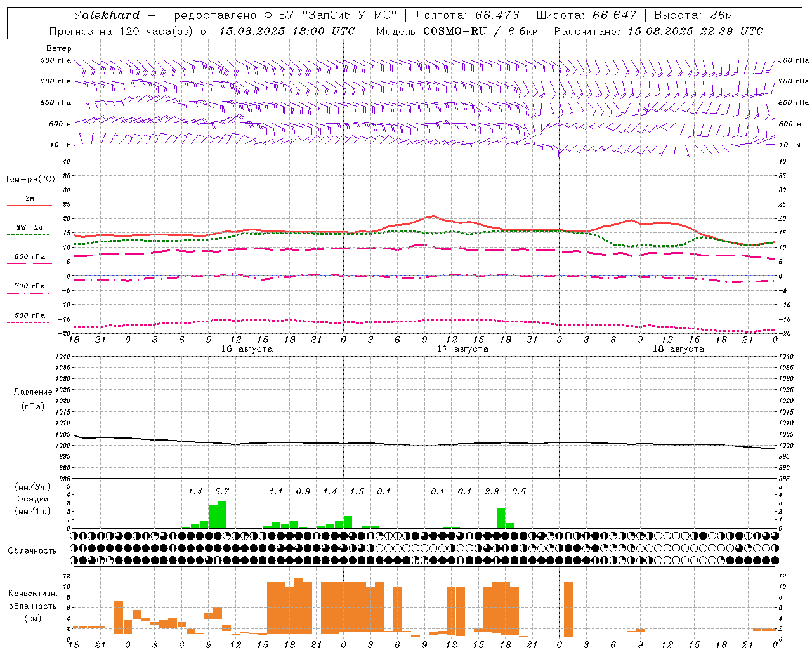Click the red 2м temperature legend line
This screenshot has height=650, width=812.
[x=29, y=205]
